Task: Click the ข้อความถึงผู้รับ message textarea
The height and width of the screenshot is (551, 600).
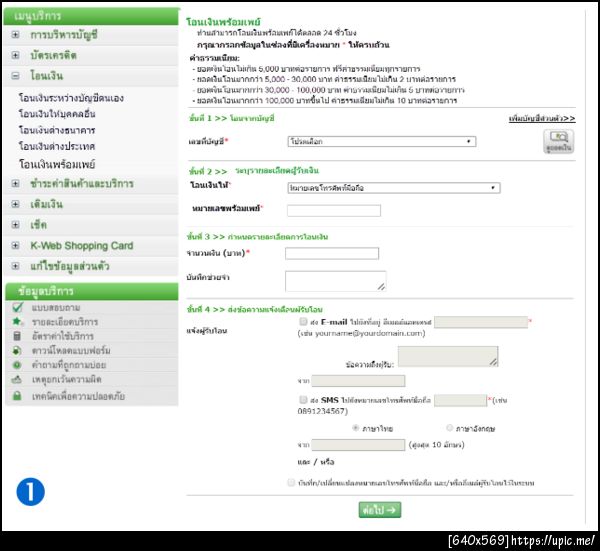Action: [448, 357]
